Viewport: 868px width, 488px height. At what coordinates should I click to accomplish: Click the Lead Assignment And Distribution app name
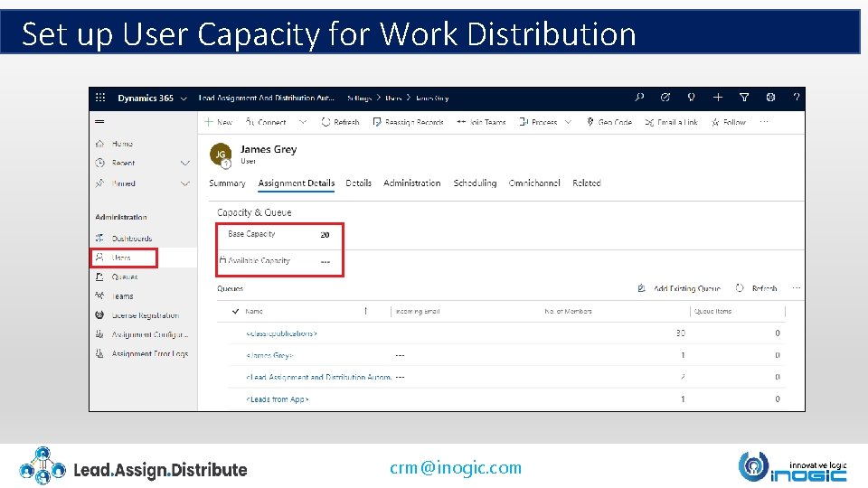click(266, 98)
